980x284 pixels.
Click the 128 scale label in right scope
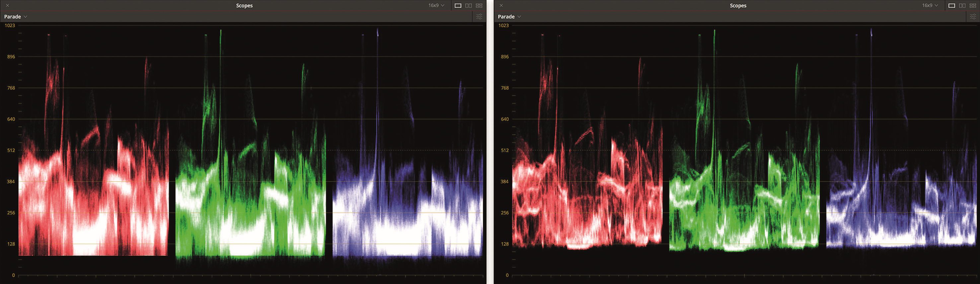tap(505, 244)
